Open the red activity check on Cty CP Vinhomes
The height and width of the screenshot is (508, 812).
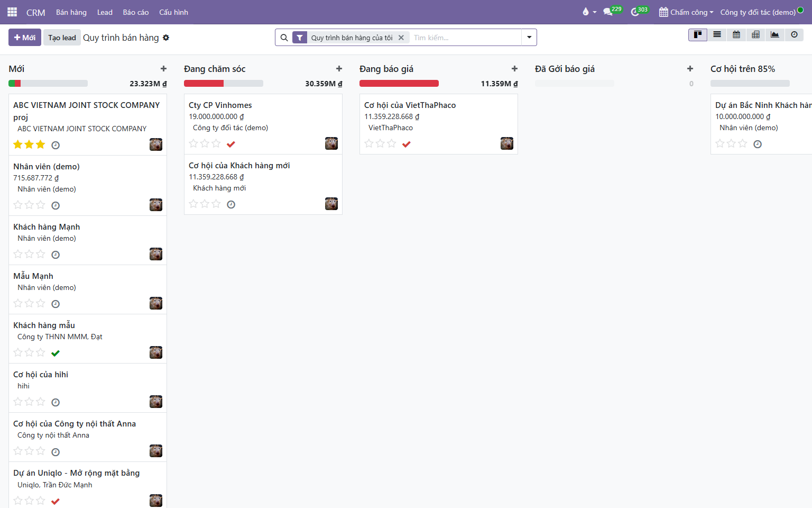(231, 144)
